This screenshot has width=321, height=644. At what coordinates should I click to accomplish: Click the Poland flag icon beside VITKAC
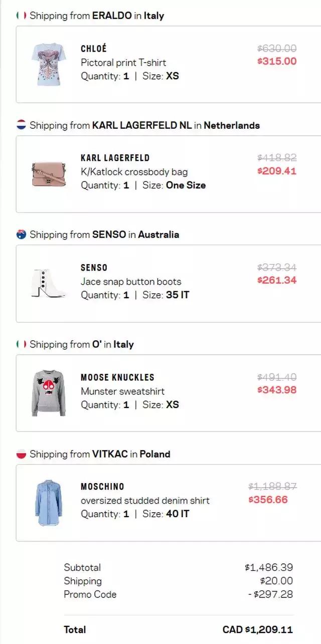(21, 454)
